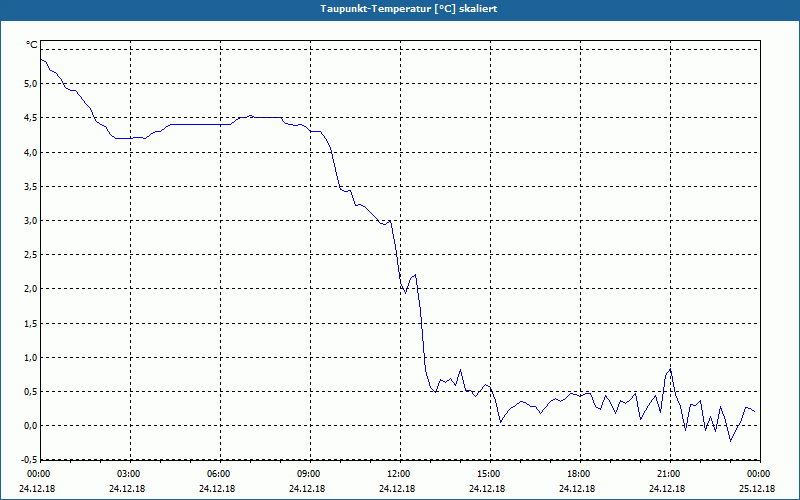Pick the 3,0 y-axis tick label
The width and height of the screenshot is (800, 500).
click(31, 220)
